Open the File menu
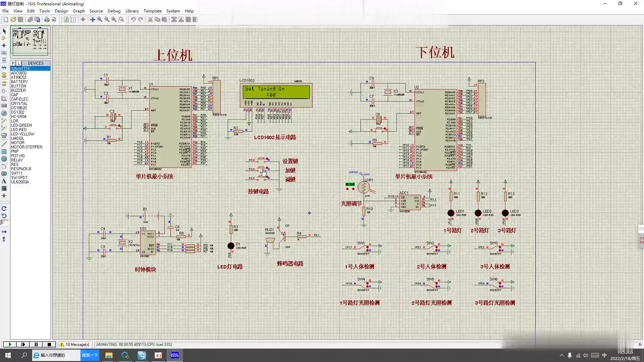The height and width of the screenshot is (362, 644). 6,11
